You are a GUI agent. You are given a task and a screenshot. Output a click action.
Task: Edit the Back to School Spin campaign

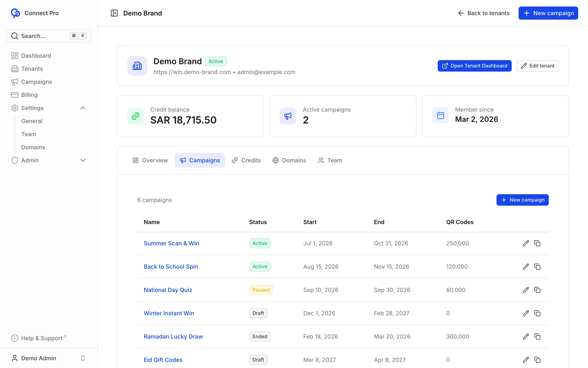click(526, 266)
